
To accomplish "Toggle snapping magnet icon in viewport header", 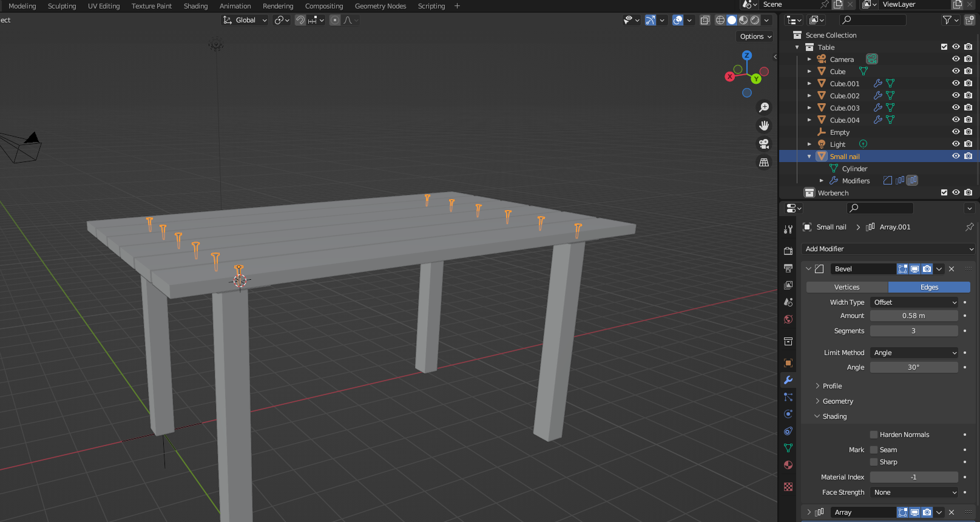I will (300, 20).
